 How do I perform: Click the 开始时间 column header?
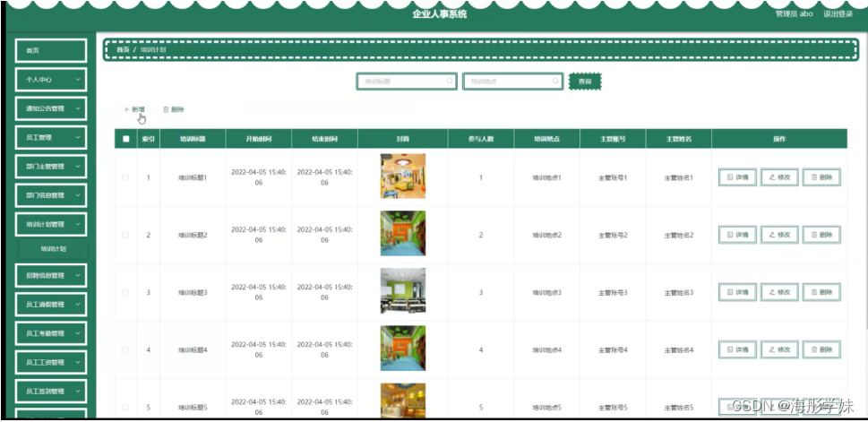point(259,139)
